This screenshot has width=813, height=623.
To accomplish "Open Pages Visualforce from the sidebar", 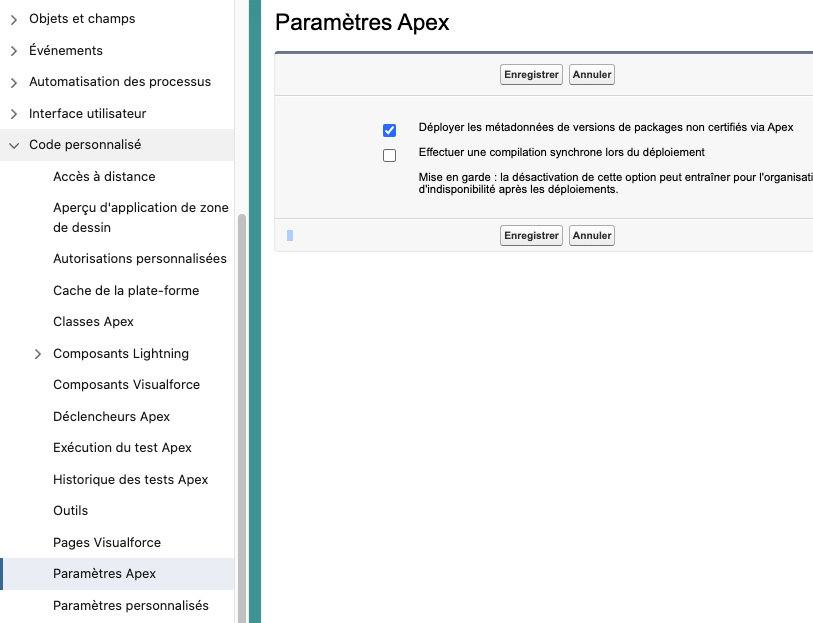I will (x=105, y=542).
